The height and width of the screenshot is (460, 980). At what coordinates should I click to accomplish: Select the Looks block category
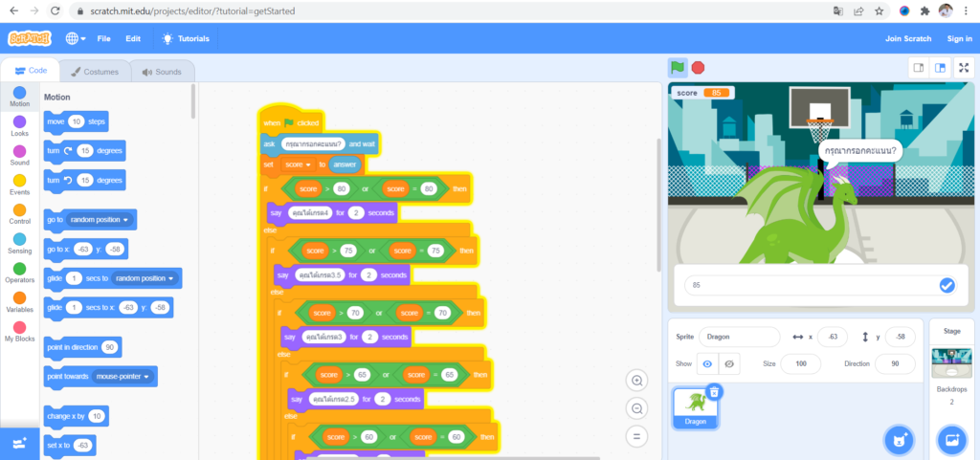click(19, 126)
